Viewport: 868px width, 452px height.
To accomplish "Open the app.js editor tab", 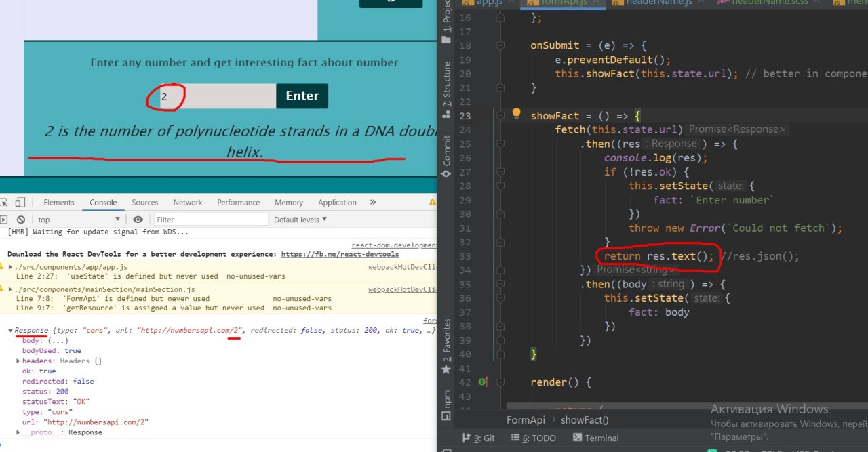I will click(488, 3).
